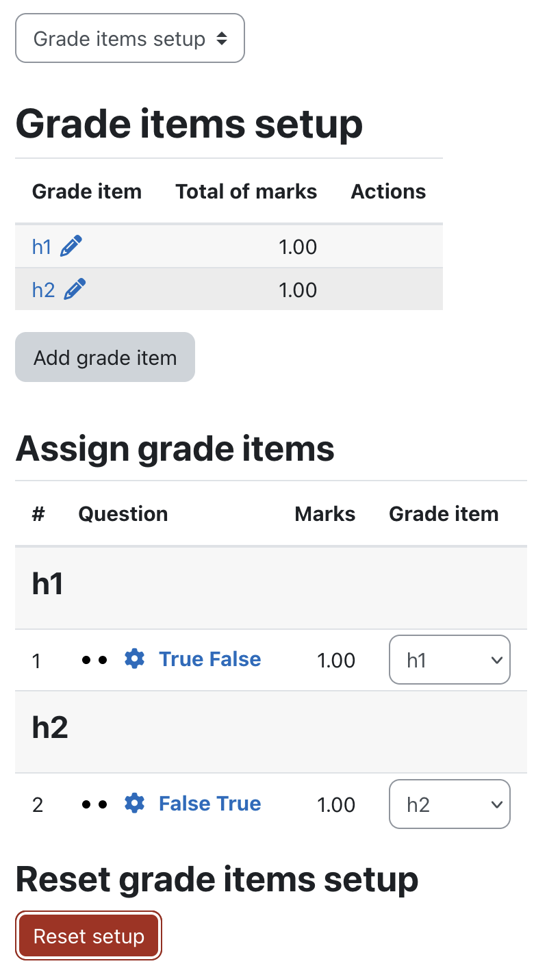Click the h2 grade item name link
Screen dimensions: 560x968
[x=43, y=290]
